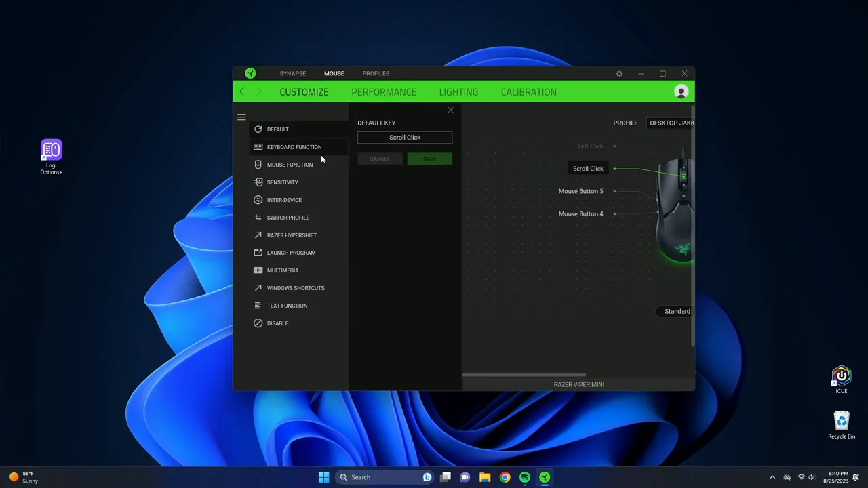This screenshot has width=868, height=488.
Task: Select the Text Function assignment
Action: 287,305
